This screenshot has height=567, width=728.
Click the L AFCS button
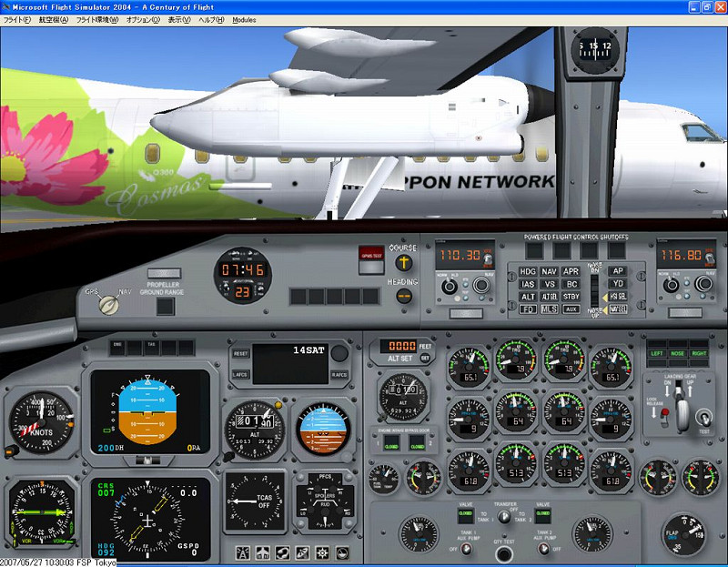[x=240, y=374]
